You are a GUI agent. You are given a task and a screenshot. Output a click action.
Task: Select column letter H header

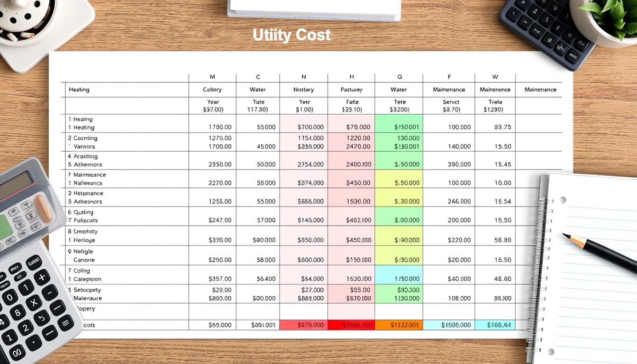(352, 77)
